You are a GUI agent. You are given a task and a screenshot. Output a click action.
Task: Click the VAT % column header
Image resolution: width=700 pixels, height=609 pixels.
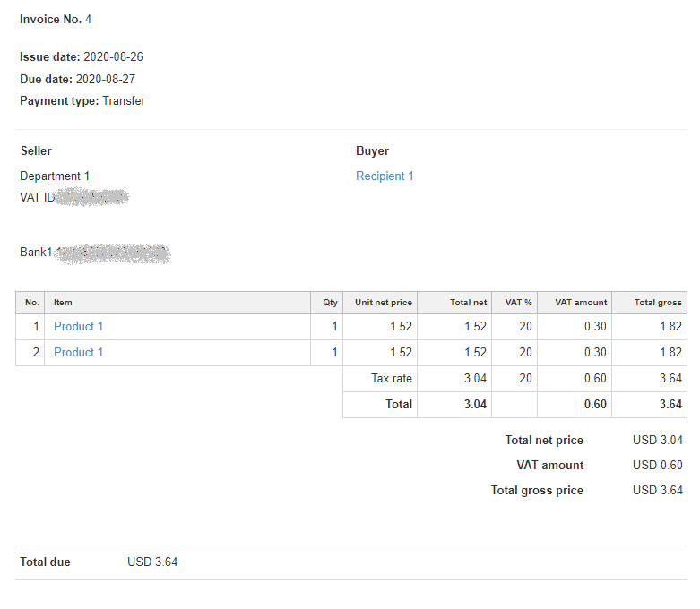tap(518, 303)
